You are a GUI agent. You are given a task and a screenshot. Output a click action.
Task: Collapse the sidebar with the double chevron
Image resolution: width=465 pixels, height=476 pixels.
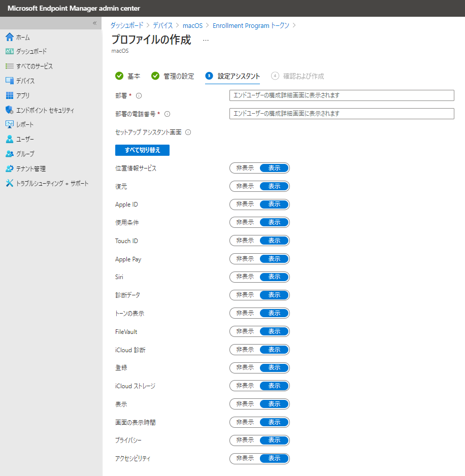(x=95, y=23)
